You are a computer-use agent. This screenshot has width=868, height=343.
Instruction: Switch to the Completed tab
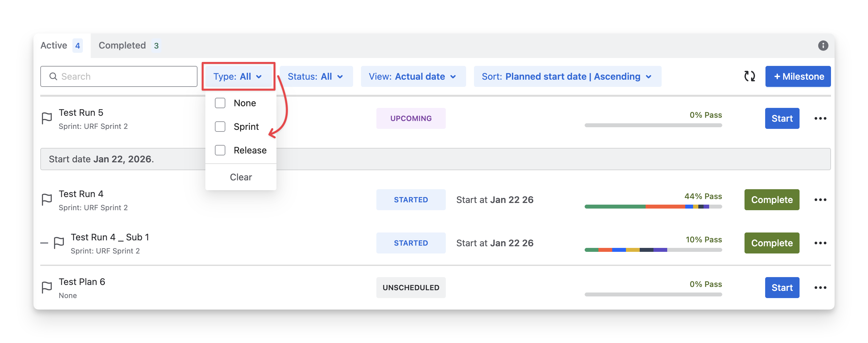[x=128, y=46]
